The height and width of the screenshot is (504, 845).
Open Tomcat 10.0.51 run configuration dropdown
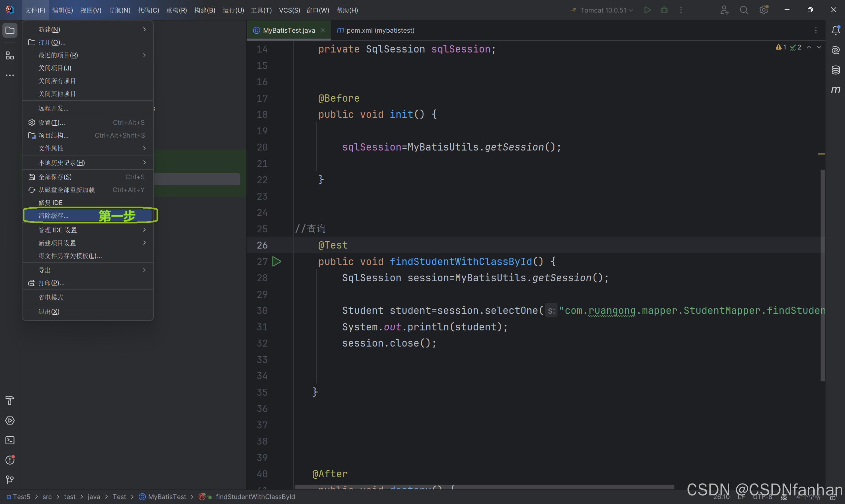(603, 10)
